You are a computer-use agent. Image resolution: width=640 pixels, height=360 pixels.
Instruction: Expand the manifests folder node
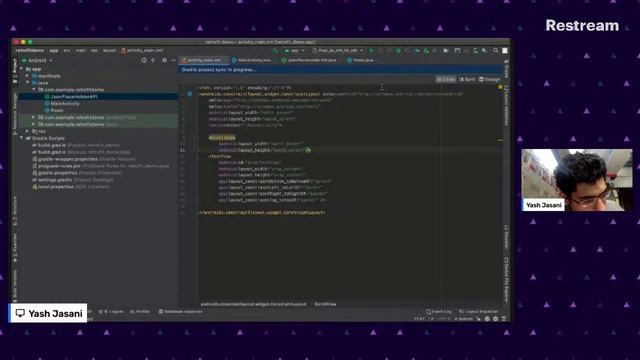click(27, 76)
